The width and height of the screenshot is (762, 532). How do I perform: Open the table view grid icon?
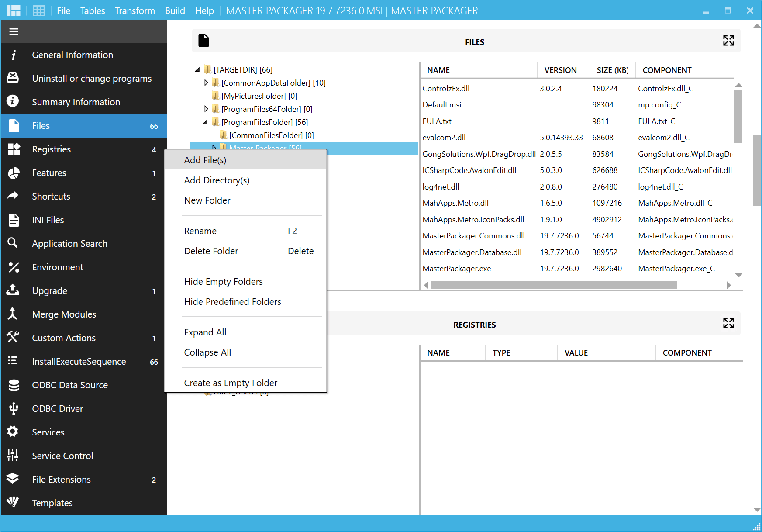[x=39, y=10]
